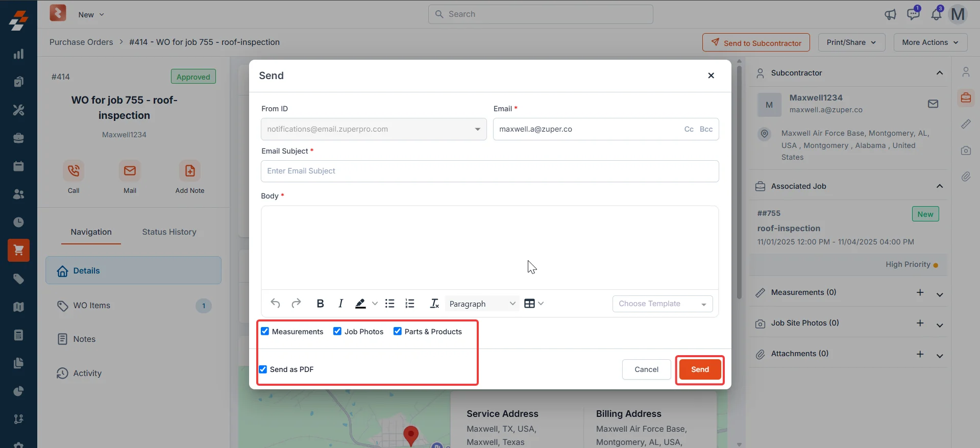Screen dimensions: 980x448
Task: Switch to the Navigation tab
Action: coord(91,232)
